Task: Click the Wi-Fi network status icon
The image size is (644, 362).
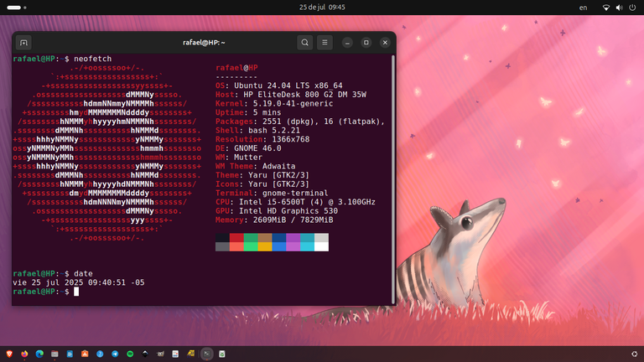Action: pyautogui.click(x=605, y=8)
